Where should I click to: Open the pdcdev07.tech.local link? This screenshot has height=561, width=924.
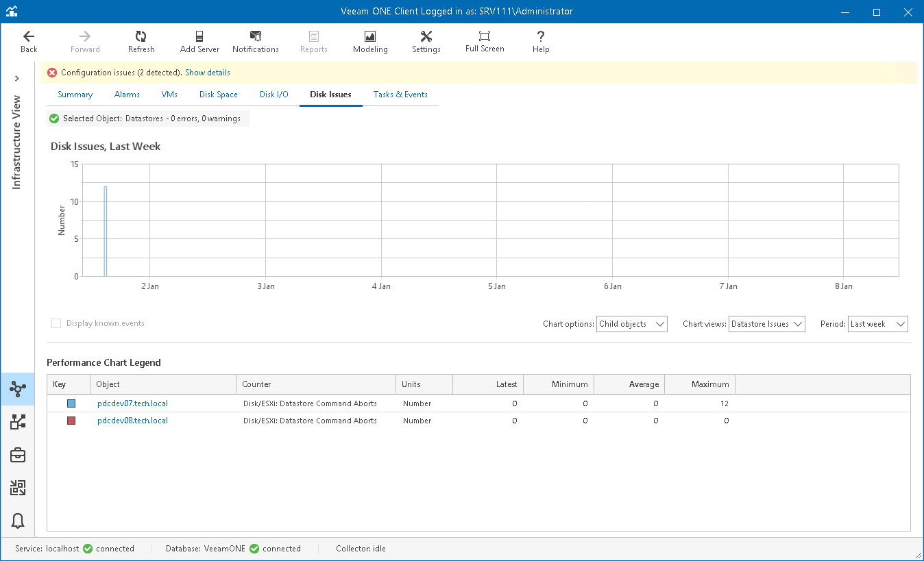[x=132, y=403]
